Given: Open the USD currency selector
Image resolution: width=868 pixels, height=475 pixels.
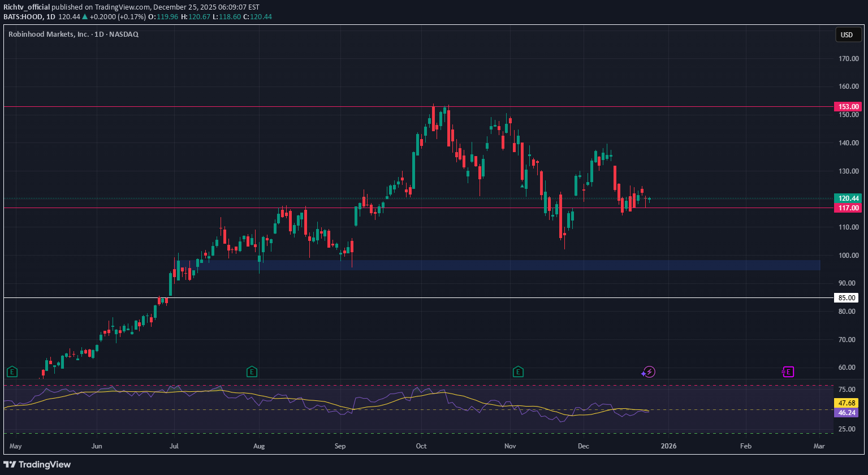Looking at the screenshot, I should (847, 35).
